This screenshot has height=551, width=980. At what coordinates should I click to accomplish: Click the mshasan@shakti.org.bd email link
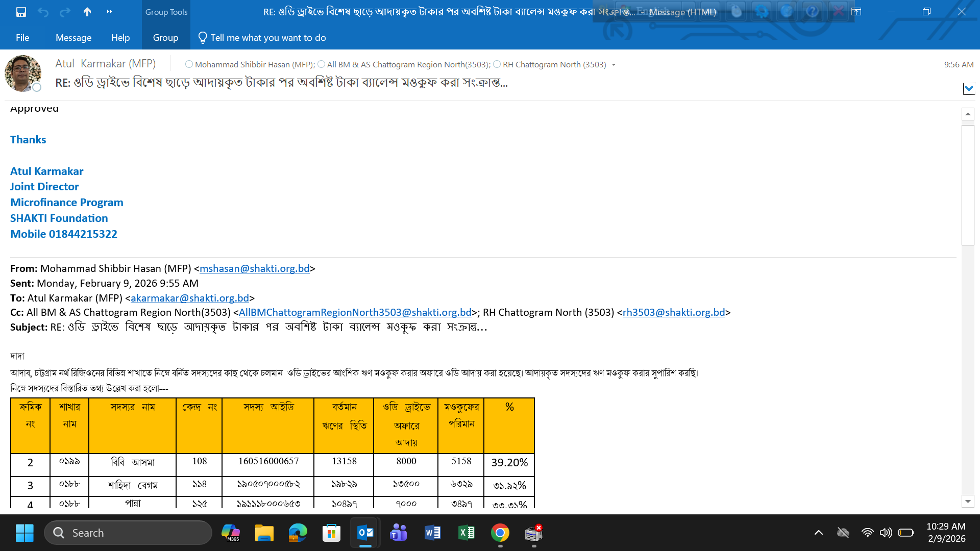pos(254,269)
